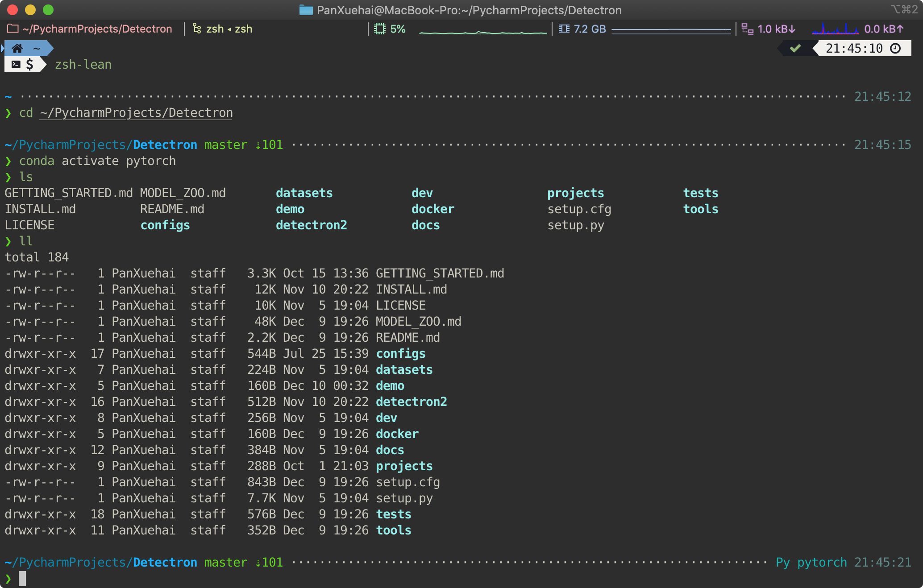This screenshot has height=588, width=923.
Task: Click the CPU chip icon beside 5%
Action: [380, 29]
